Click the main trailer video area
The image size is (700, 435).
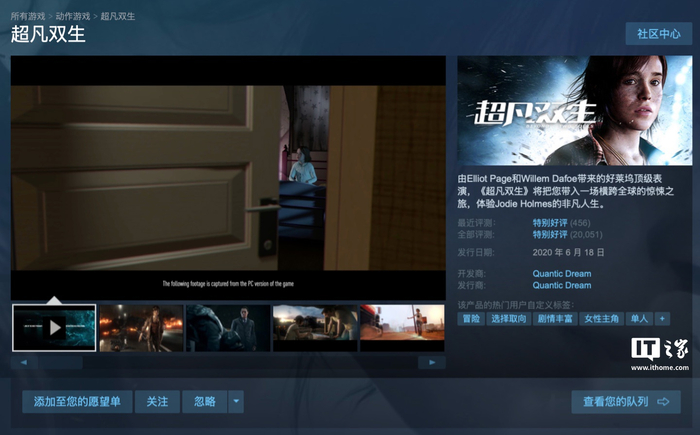click(x=228, y=178)
